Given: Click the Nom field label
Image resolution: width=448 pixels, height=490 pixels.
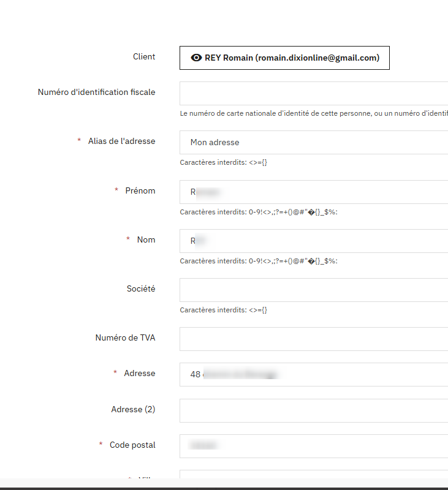Looking at the screenshot, I should pyautogui.click(x=146, y=239).
